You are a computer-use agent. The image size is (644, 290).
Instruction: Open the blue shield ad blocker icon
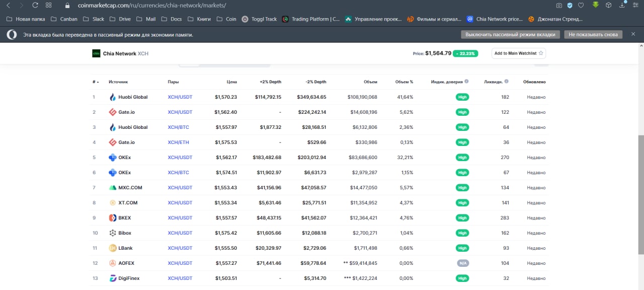pos(570,6)
